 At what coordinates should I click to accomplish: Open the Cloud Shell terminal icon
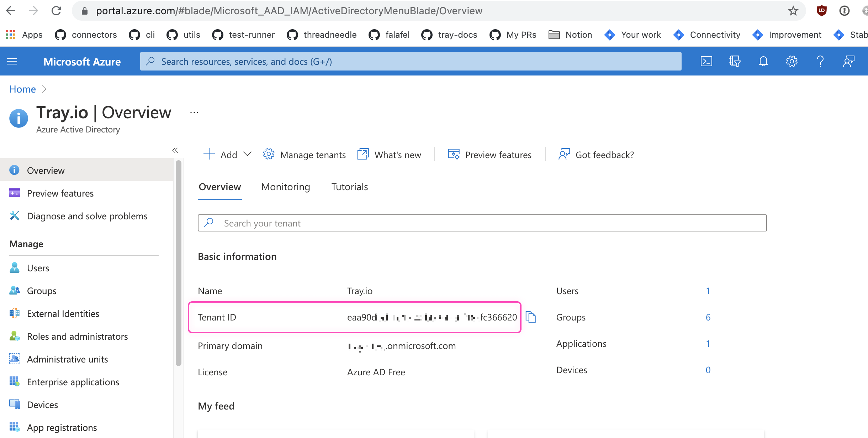click(x=706, y=61)
